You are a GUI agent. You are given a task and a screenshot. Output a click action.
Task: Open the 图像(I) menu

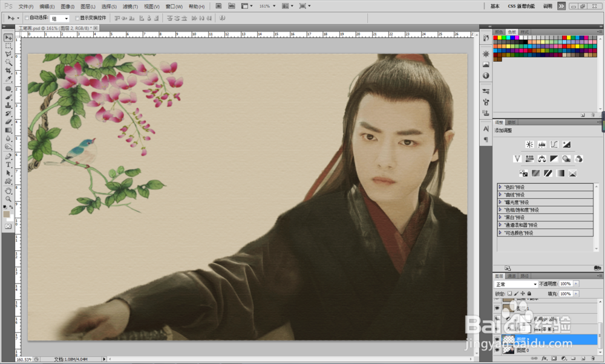click(68, 7)
